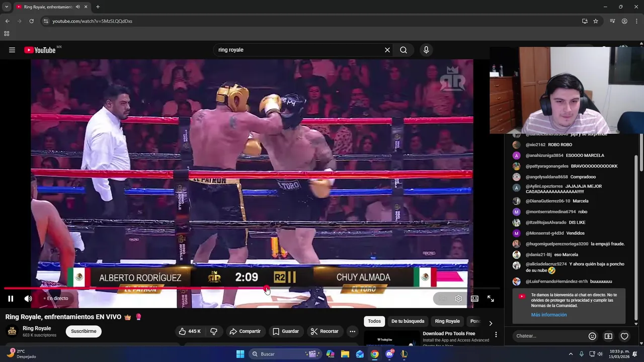Install app icon in address bar

click(x=585, y=21)
